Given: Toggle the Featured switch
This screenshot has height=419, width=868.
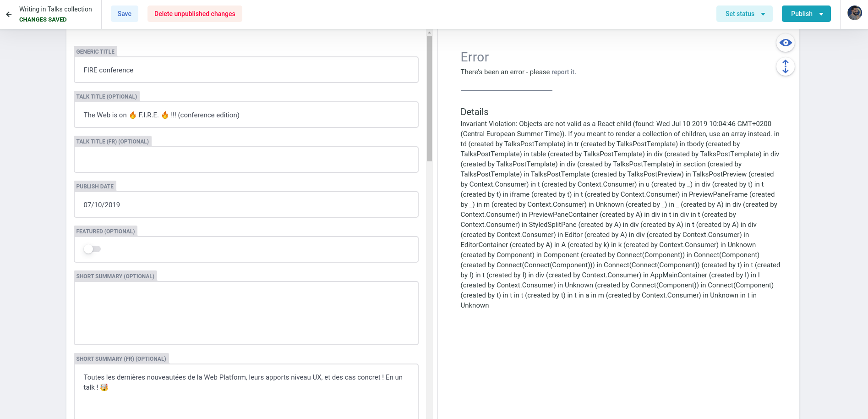Looking at the screenshot, I should pyautogui.click(x=92, y=249).
